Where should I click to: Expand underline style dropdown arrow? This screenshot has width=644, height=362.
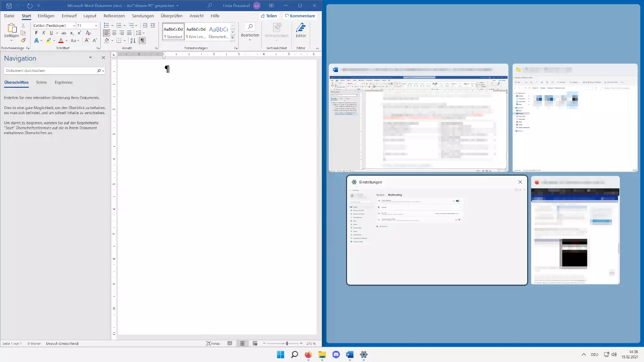click(x=57, y=33)
